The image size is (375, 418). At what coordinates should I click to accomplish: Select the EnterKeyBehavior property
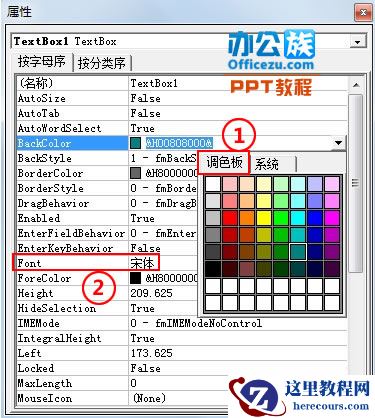pos(65,248)
